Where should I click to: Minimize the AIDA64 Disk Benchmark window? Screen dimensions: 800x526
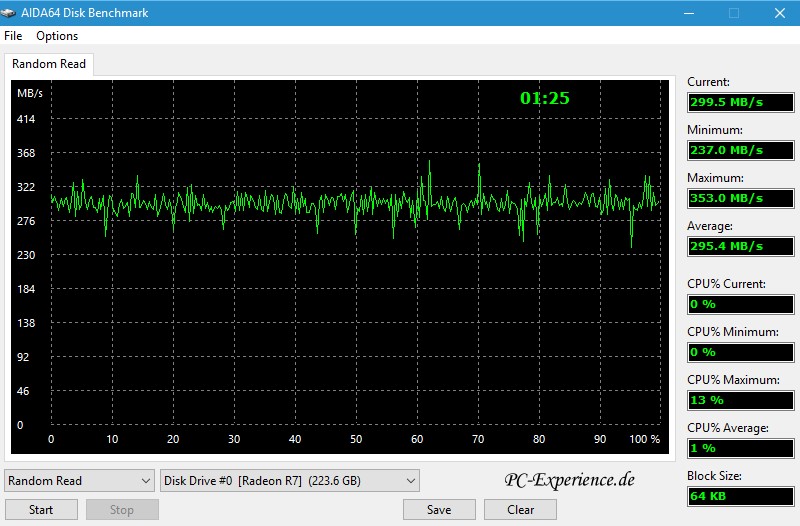688,13
